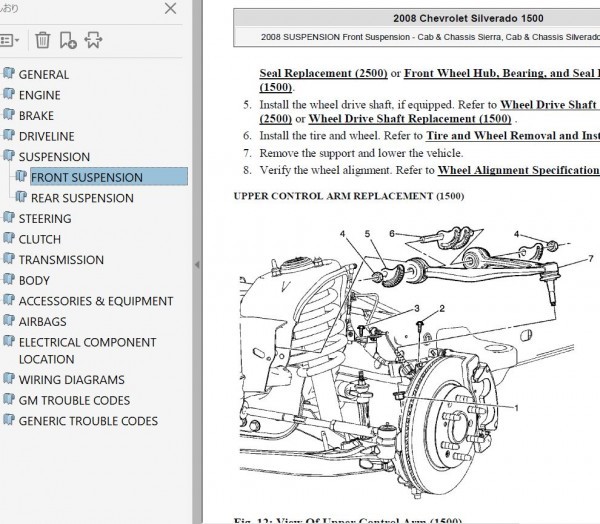Click bookmark icon beside GM TROUBLE CODES
The image size is (600, 524).
[8, 399]
